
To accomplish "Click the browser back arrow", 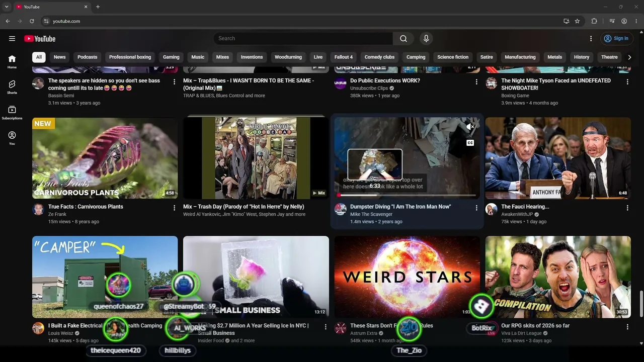I will pos(8,21).
